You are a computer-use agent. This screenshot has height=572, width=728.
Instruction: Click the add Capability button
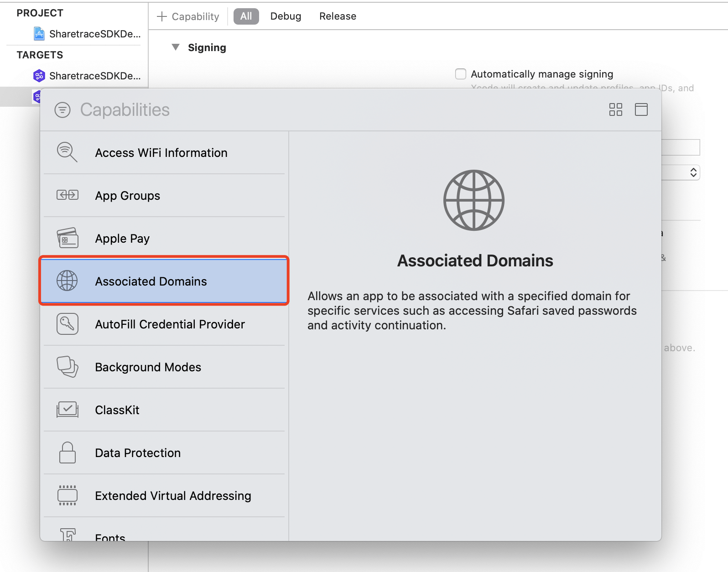tap(188, 16)
